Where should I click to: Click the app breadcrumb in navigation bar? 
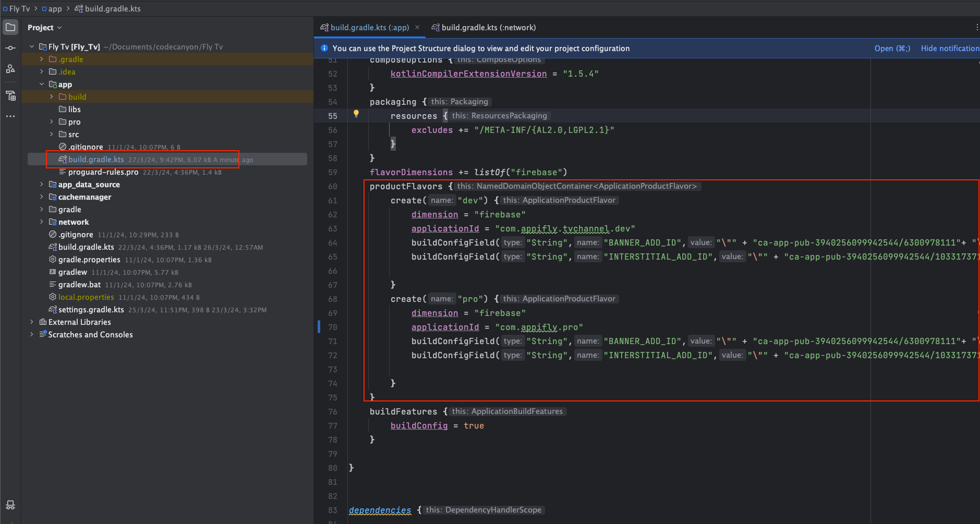pyautogui.click(x=55, y=9)
